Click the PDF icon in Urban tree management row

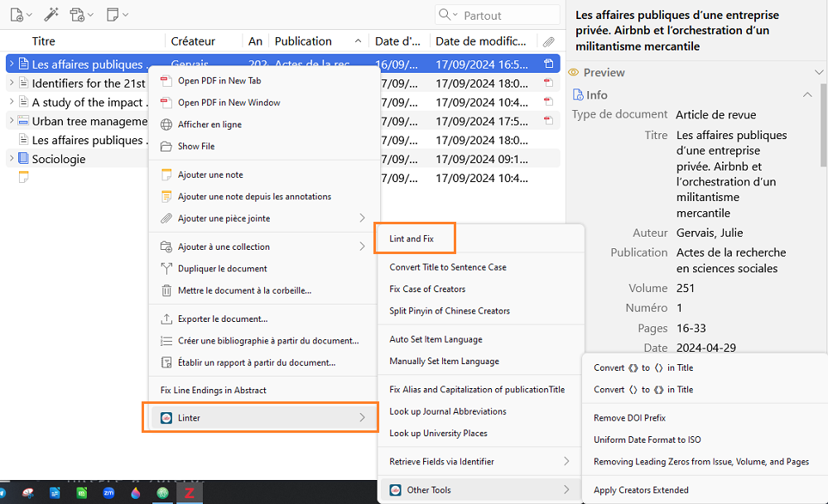point(549,121)
